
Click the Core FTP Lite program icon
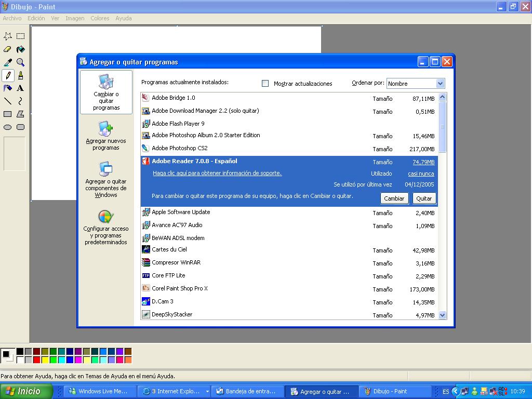pos(145,275)
